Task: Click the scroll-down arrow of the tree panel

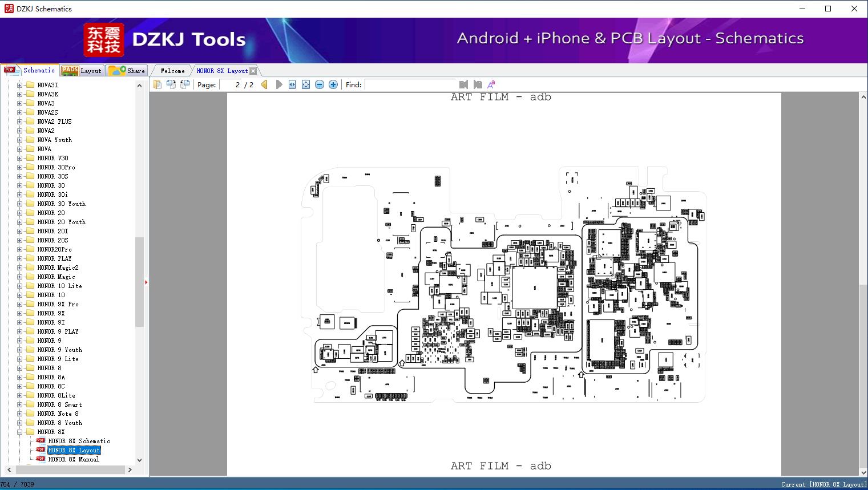Action: [x=139, y=460]
